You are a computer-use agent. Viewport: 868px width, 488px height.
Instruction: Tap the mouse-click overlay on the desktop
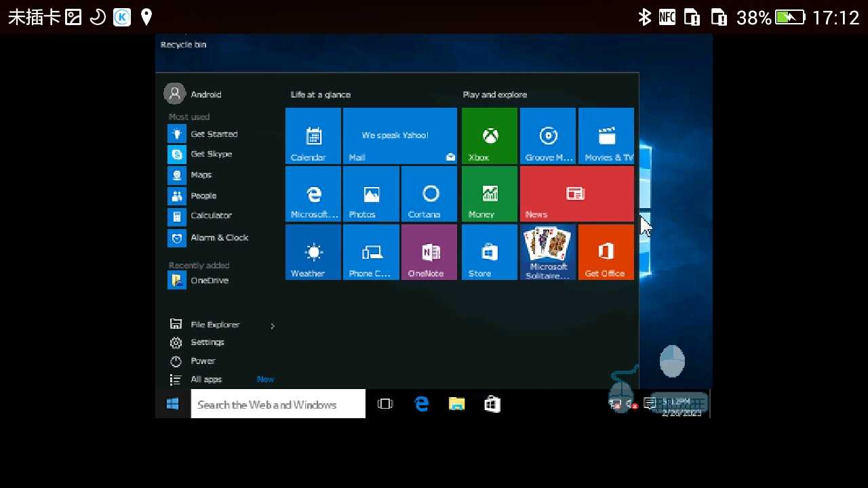(x=672, y=361)
